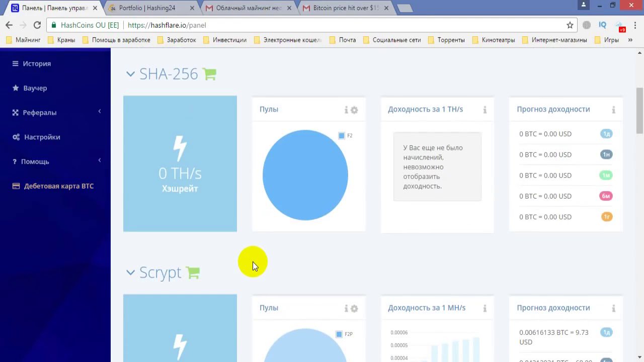Open the Scrypt Пулы settings gear
The image size is (644, 362).
tap(354, 308)
